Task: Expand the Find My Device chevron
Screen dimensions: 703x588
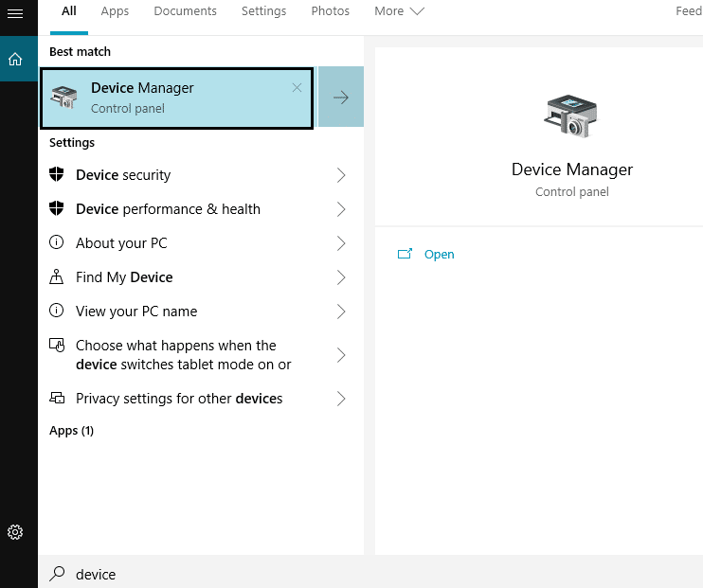Action: point(341,277)
